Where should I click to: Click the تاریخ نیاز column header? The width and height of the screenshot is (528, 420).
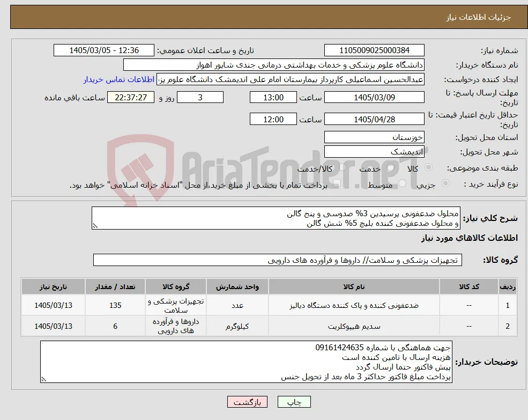coord(53,286)
